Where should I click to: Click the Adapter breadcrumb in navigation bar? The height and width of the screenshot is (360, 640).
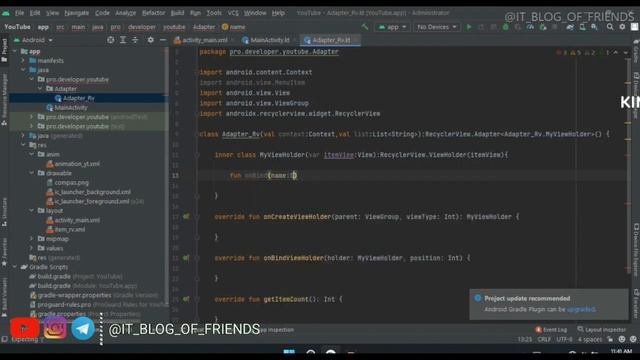(x=204, y=27)
